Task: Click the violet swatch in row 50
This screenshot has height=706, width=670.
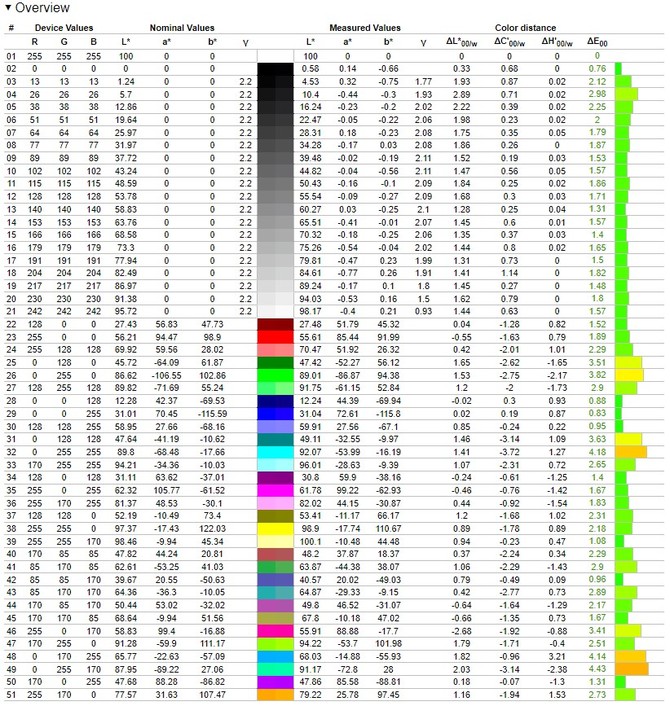Action: (x=275, y=682)
